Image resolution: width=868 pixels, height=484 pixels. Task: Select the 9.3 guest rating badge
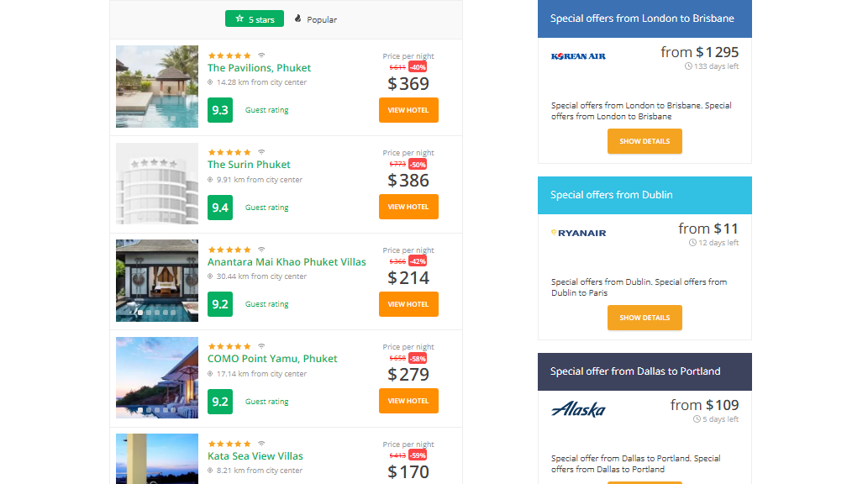pyautogui.click(x=219, y=109)
